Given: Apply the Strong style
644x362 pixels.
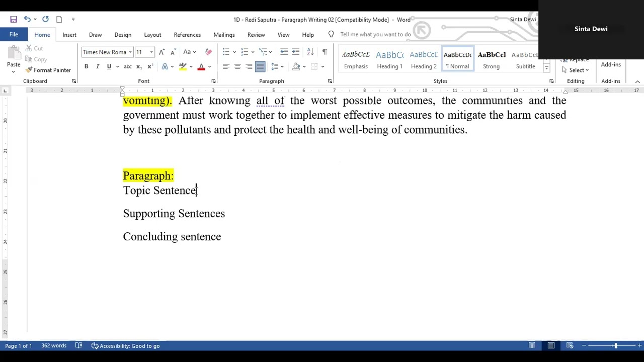Looking at the screenshot, I should point(491,60).
